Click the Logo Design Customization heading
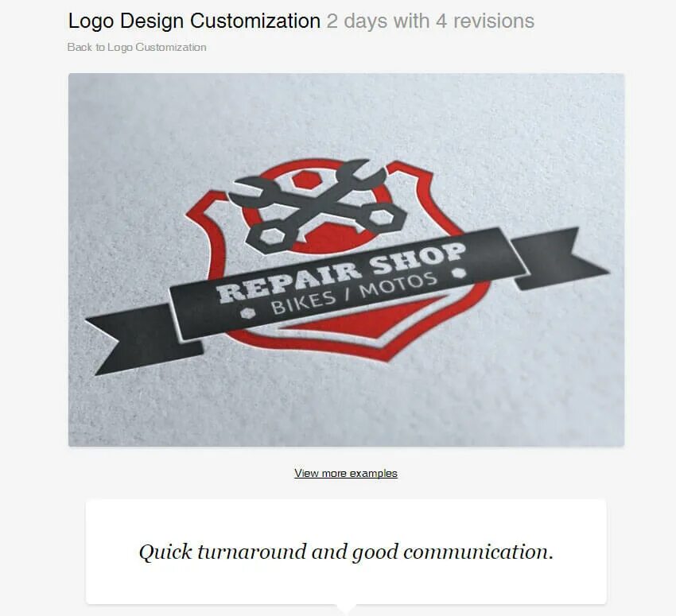Image resolution: width=676 pixels, height=616 pixels. click(194, 21)
